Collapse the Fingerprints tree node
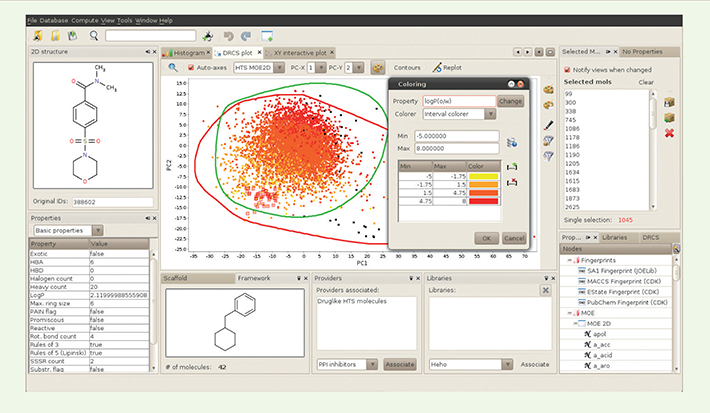Screen dimensions: 710x413 569,260
